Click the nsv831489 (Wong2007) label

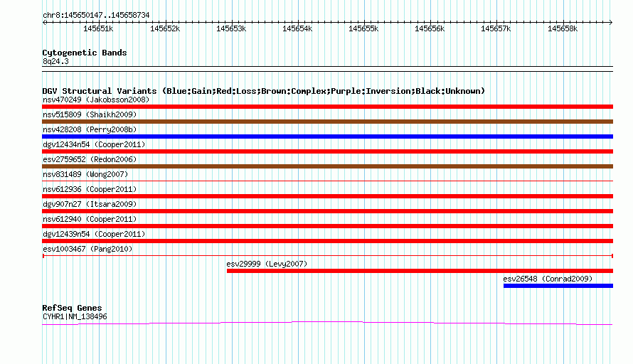click(85, 174)
